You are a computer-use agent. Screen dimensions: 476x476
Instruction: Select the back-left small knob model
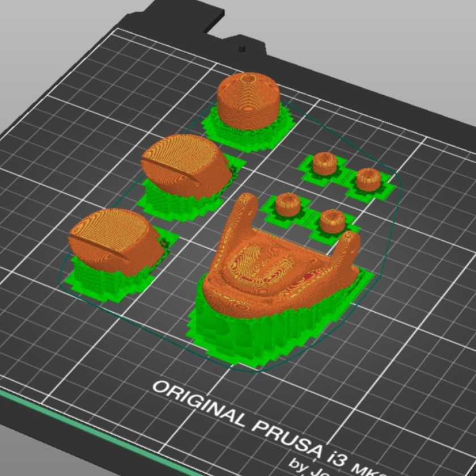pos(325,163)
